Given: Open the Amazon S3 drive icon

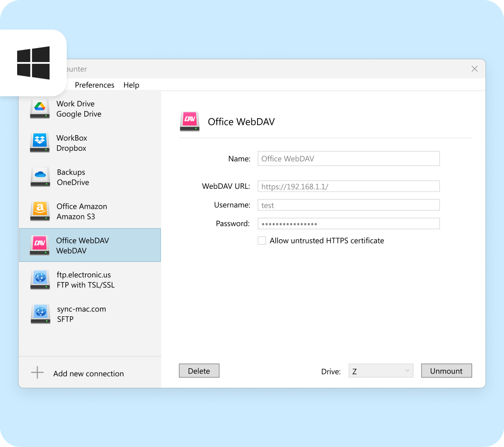Looking at the screenshot, I should coord(40,211).
